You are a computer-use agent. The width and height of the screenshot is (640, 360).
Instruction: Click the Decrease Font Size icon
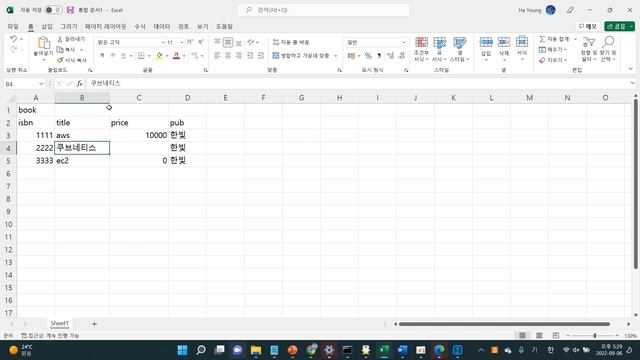(x=201, y=42)
